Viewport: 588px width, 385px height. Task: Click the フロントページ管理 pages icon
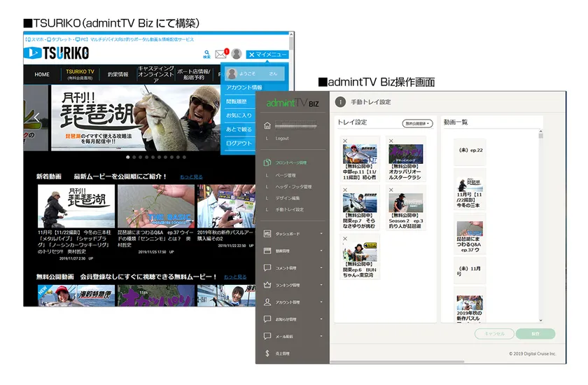pos(267,162)
